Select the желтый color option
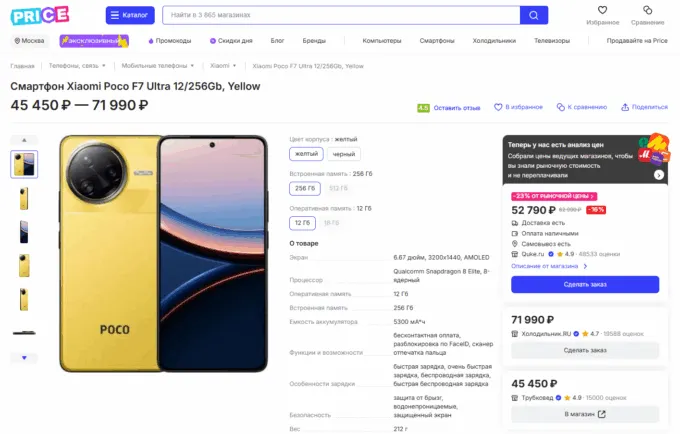This screenshot has width=680, height=434. [x=304, y=154]
